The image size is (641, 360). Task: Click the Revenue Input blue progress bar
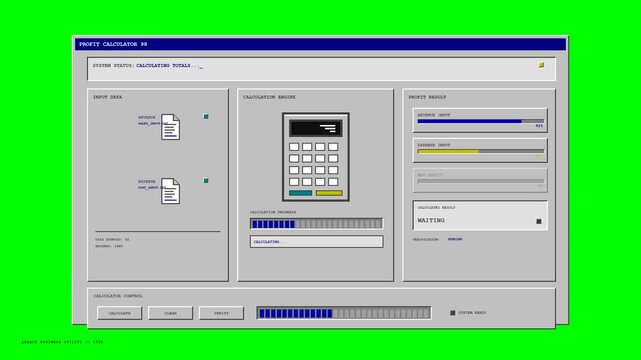pos(481,121)
